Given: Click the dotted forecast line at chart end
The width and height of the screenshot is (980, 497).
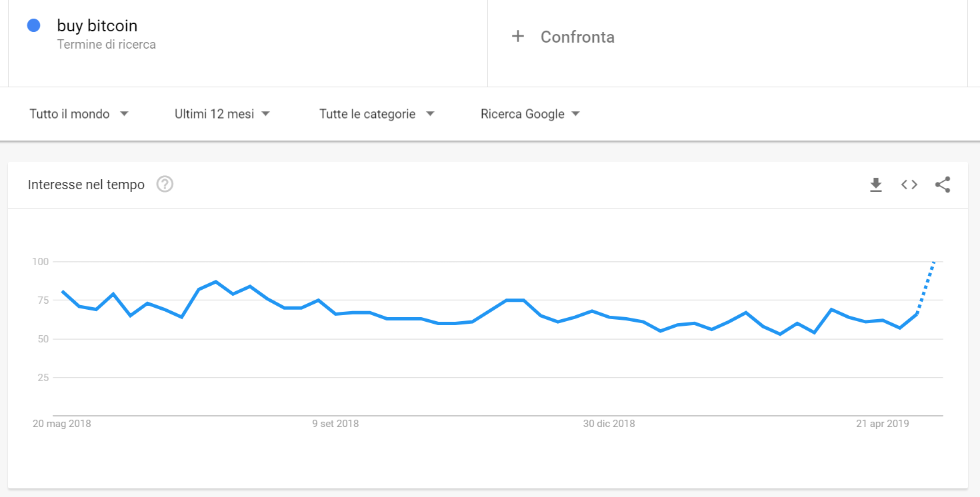Looking at the screenshot, I should pyautogui.click(x=926, y=287).
